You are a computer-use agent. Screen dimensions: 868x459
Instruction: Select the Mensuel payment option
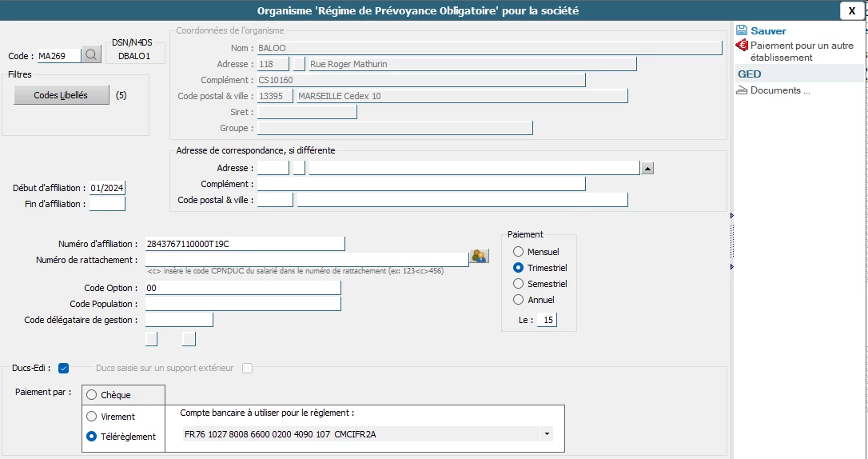click(518, 251)
